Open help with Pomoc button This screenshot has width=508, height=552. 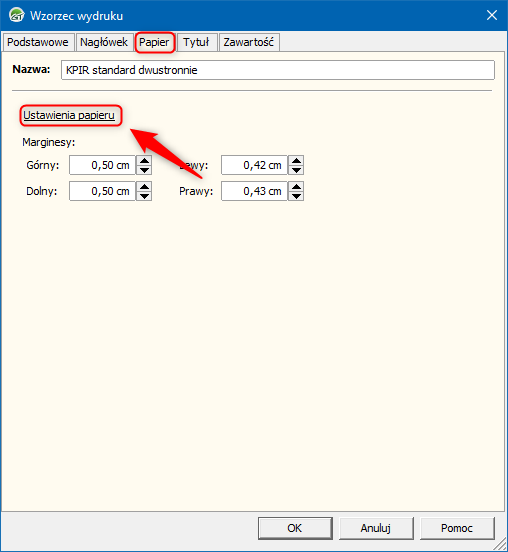[x=457, y=528]
